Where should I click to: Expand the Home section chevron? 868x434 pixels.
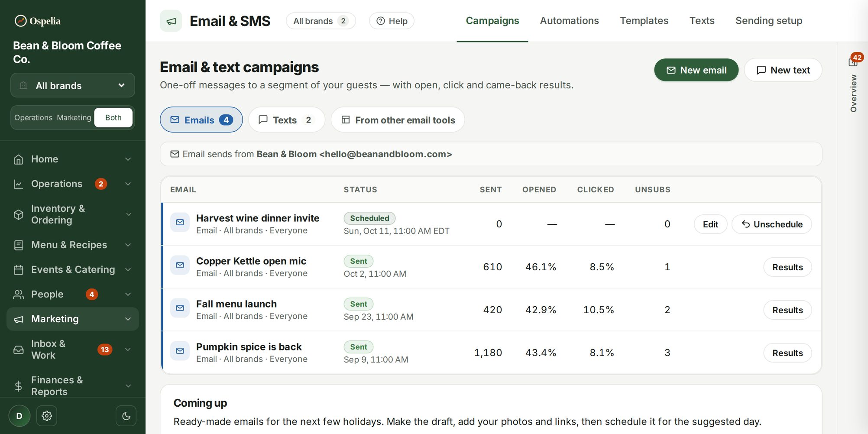click(x=128, y=159)
